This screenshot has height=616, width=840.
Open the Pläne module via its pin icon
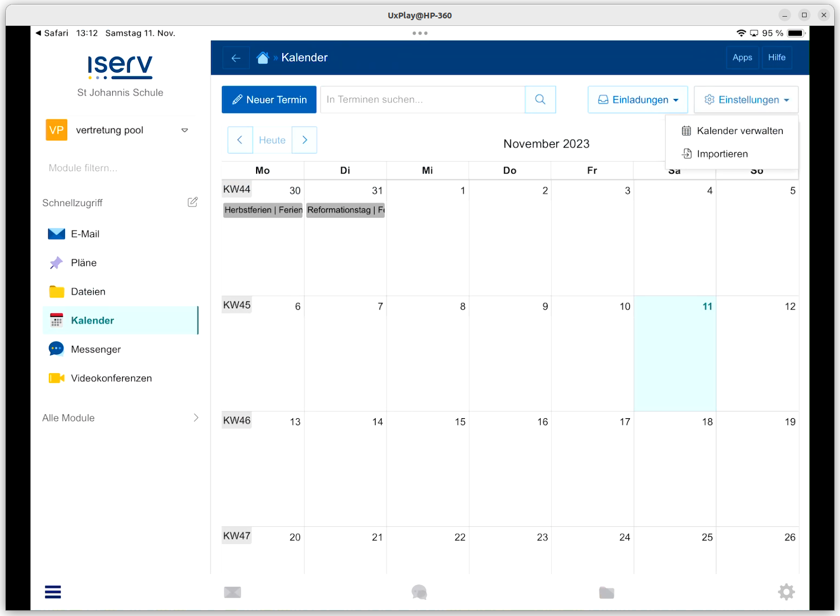coord(56,262)
